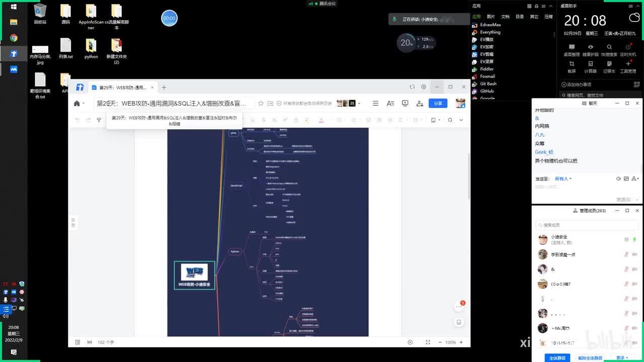Open a new tab with the plus button

(x=164, y=87)
